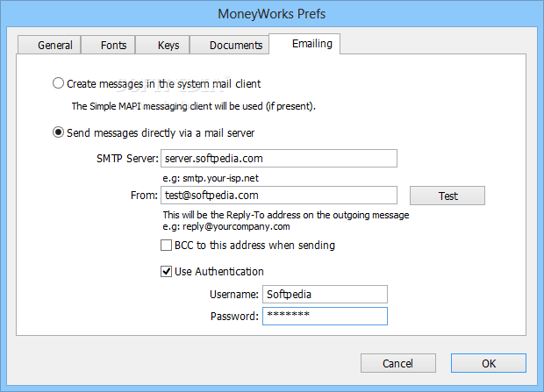Screen dimensions: 544x392
Task: Select the Emailing tab
Action: pos(304,44)
